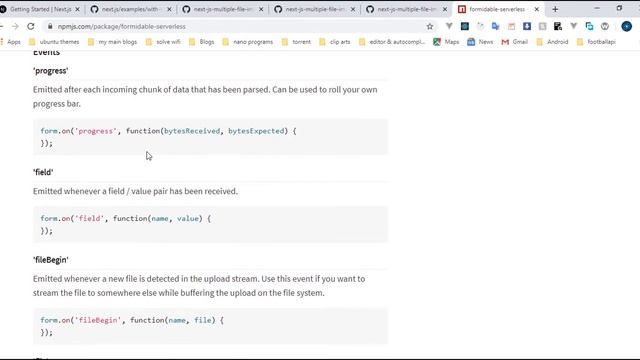Open the footballapi bookmark folder
The width and height of the screenshot is (640, 360).
tap(596, 42)
